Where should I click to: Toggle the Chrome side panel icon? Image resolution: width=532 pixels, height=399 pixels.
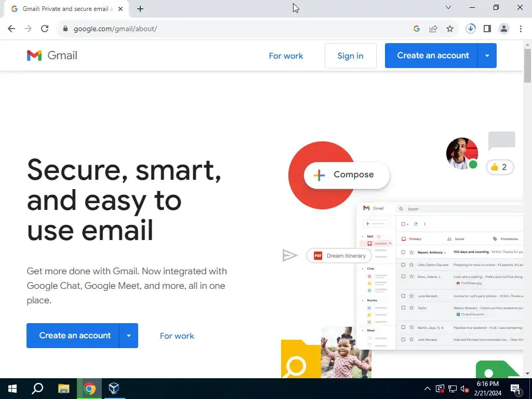point(487,29)
